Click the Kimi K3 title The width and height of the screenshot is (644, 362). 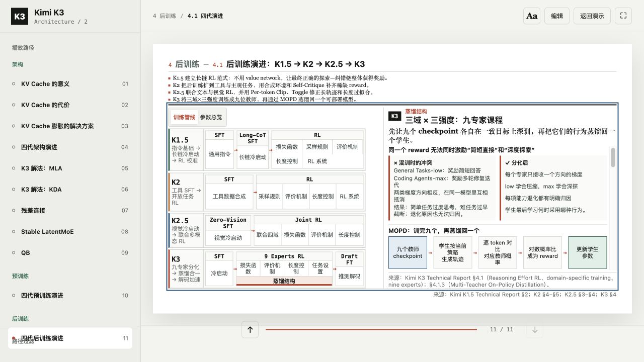(x=49, y=13)
